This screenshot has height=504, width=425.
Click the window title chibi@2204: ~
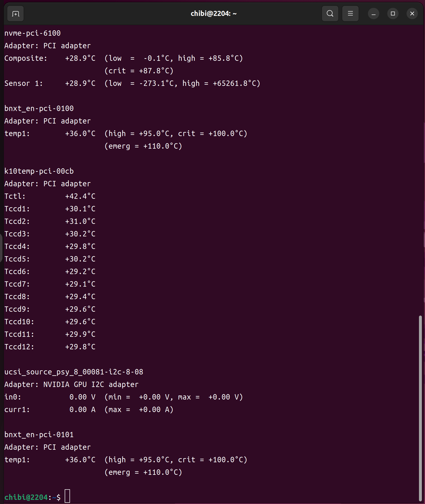tap(213, 14)
